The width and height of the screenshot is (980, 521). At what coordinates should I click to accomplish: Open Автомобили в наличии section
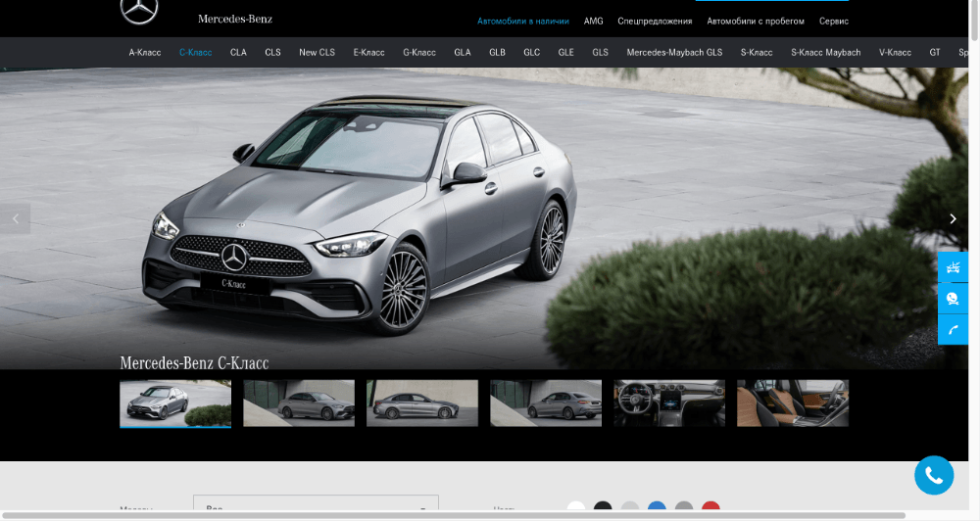pos(523,21)
